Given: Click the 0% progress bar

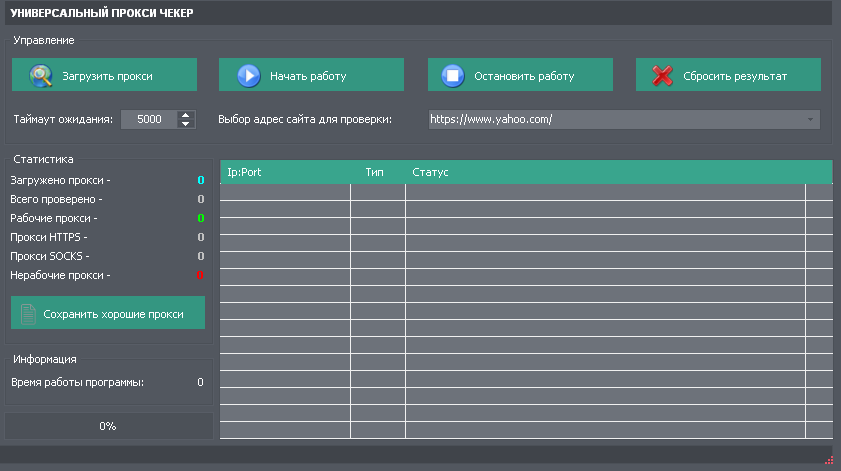Looking at the screenshot, I should click(108, 426).
